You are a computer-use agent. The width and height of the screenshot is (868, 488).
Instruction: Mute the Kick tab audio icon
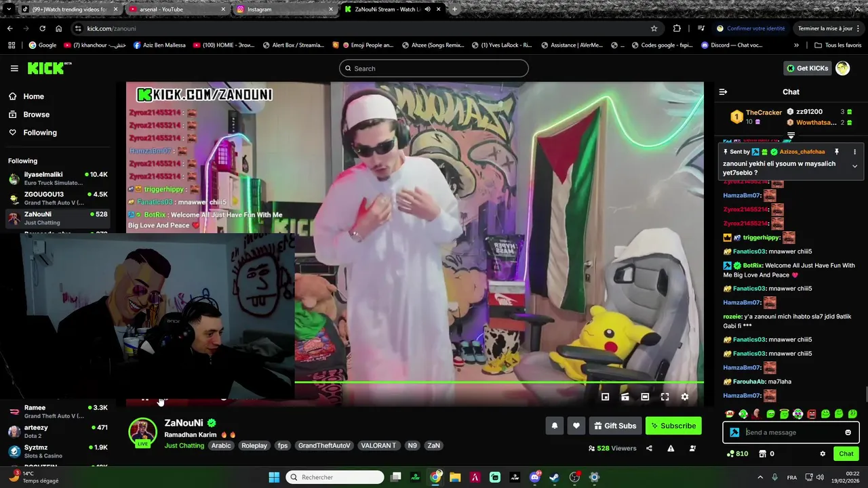[x=427, y=9]
